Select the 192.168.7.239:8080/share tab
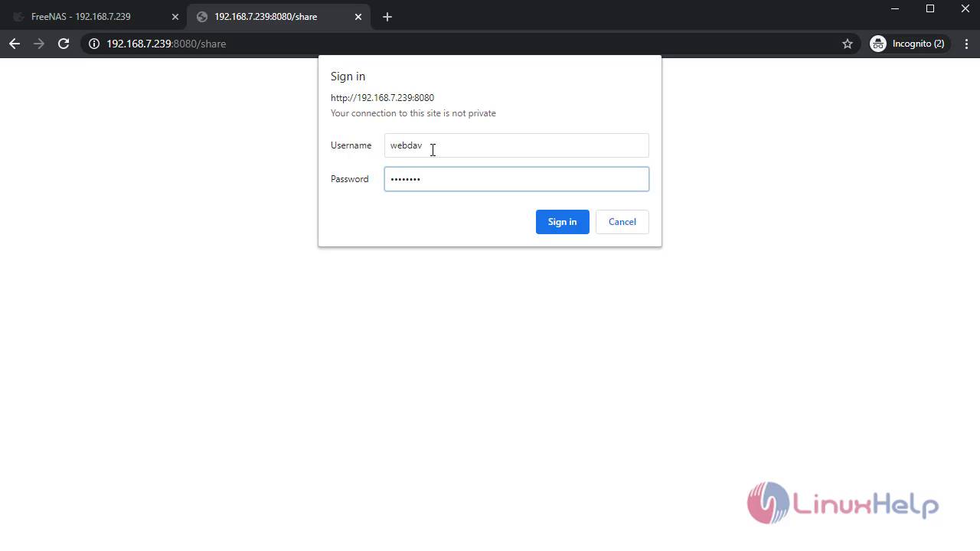The height and width of the screenshot is (551, 980). pyautogui.click(x=279, y=17)
